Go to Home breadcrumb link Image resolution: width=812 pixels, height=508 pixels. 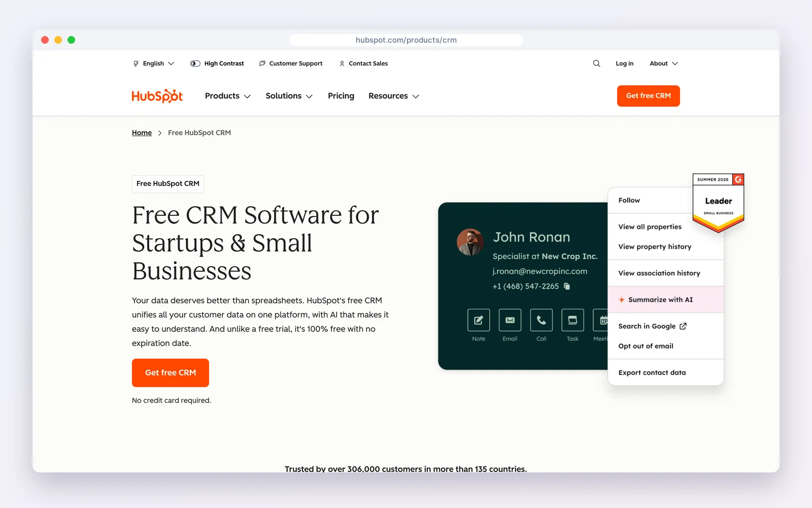142,133
